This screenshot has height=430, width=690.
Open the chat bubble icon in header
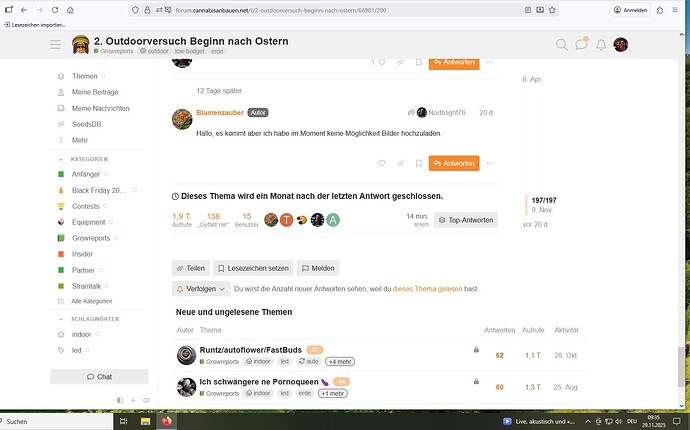(580, 45)
